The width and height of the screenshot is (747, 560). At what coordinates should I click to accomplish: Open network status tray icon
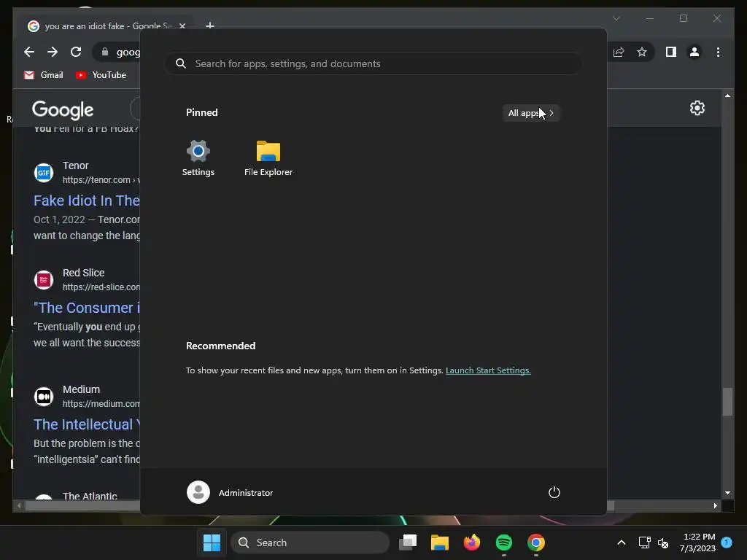click(644, 542)
